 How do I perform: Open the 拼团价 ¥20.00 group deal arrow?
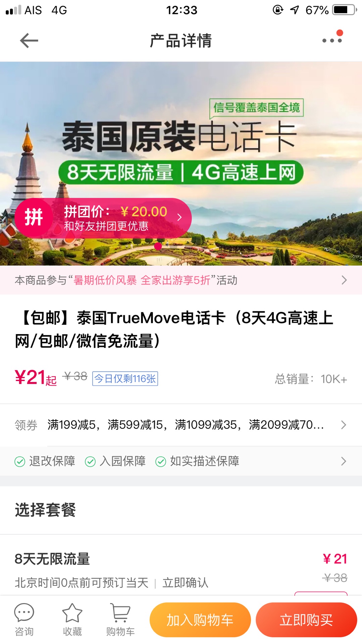[179, 217]
